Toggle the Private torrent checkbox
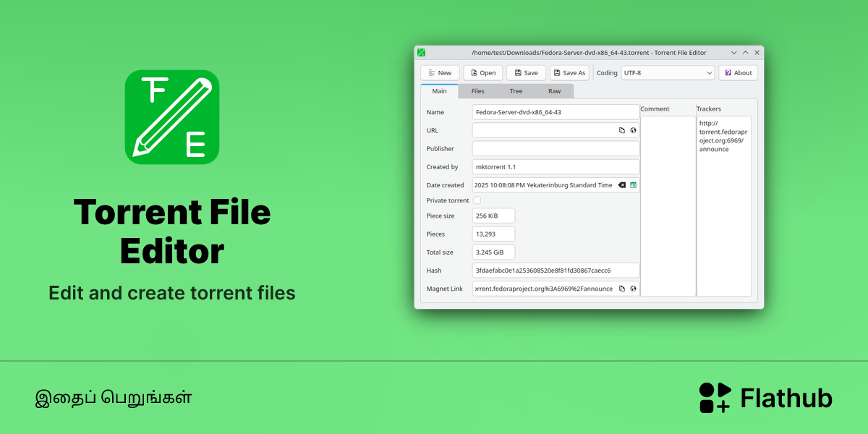Image resolution: width=868 pixels, height=434 pixels. coord(477,200)
